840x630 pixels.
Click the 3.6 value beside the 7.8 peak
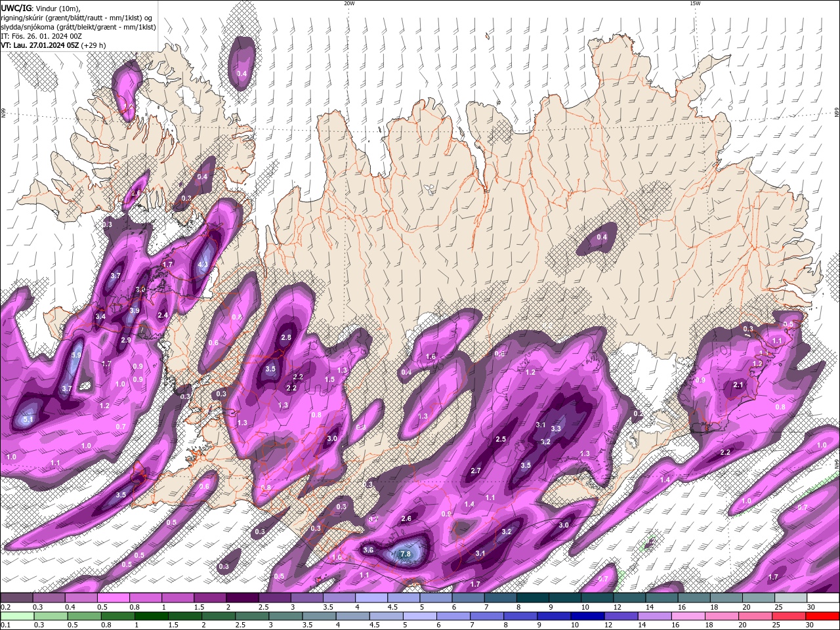point(368,550)
